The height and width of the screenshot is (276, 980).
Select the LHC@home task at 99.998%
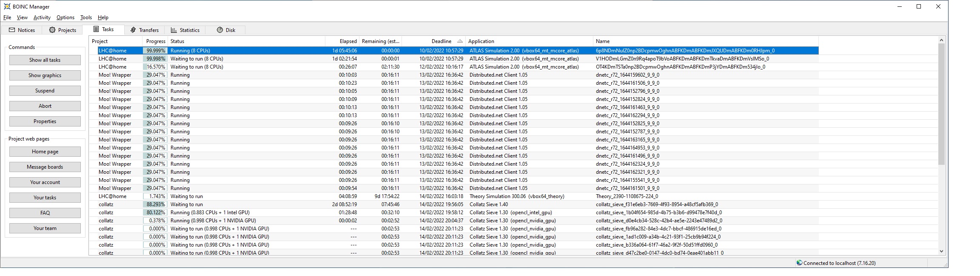[454, 59]
